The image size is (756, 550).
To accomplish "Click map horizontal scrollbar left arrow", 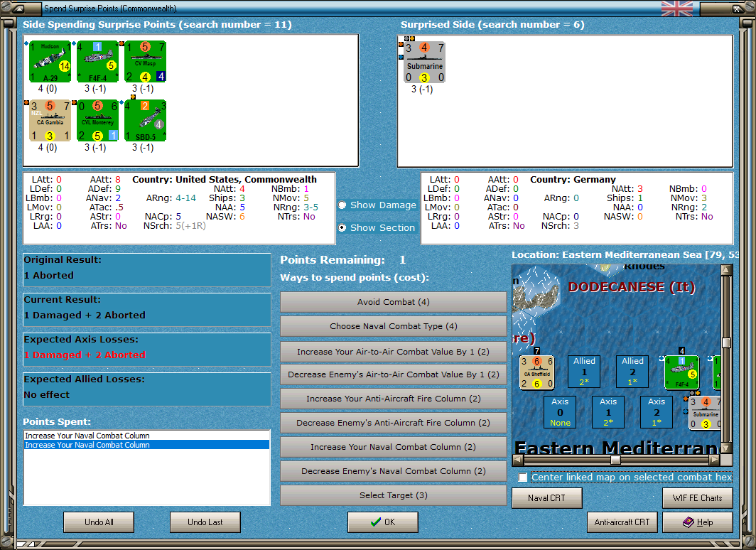I will (x=517, y=460).
